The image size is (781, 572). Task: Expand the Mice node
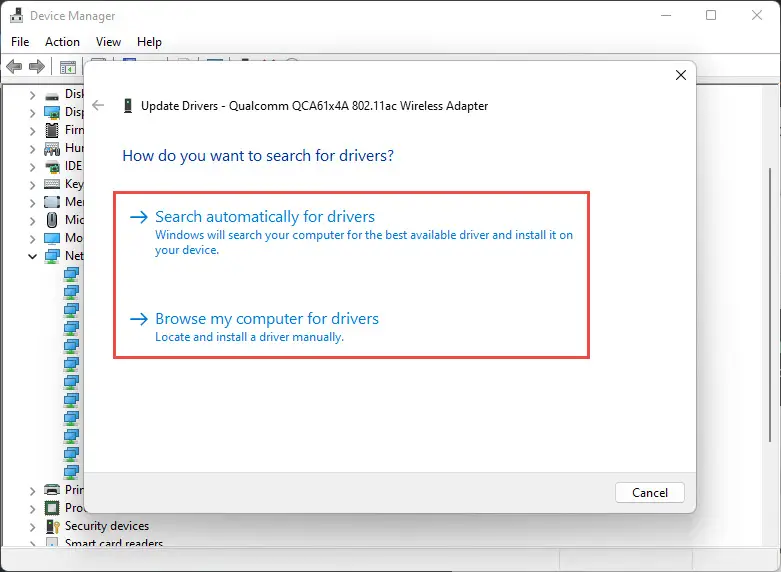(x=32, y=221)
